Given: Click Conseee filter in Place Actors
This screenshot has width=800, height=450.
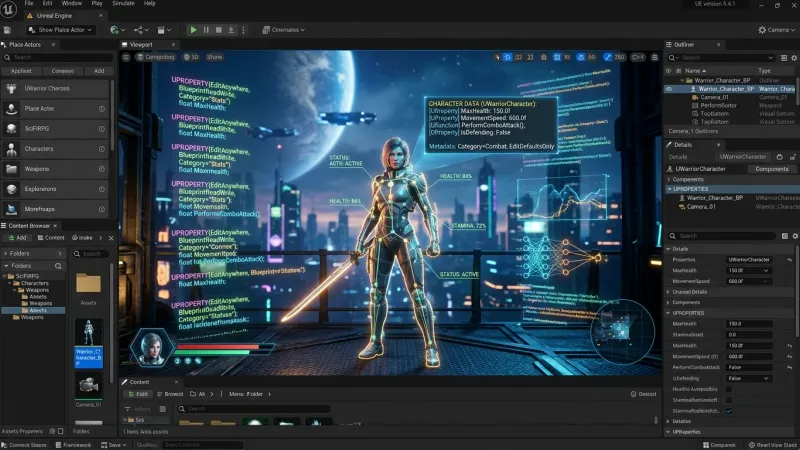Looking at the screenshot, I should pos(62,71).
